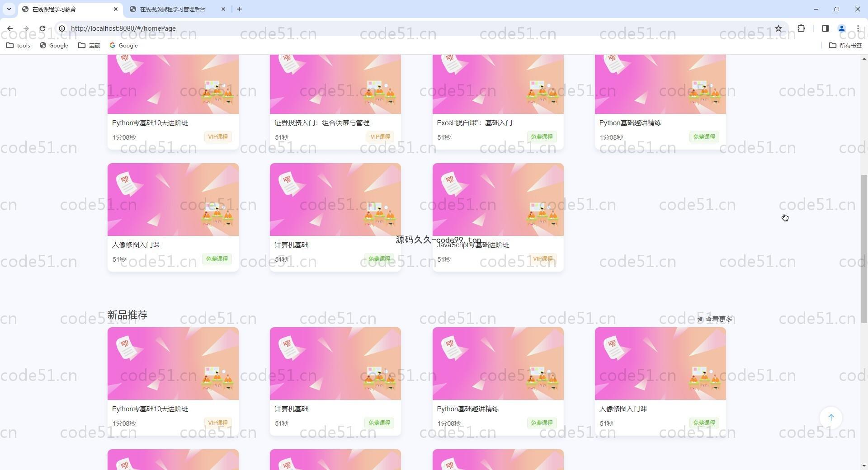Expand the tab search dropdown arrow
Image resolution: width=868 pixels, height=470 pixels.
pos(9,9)
